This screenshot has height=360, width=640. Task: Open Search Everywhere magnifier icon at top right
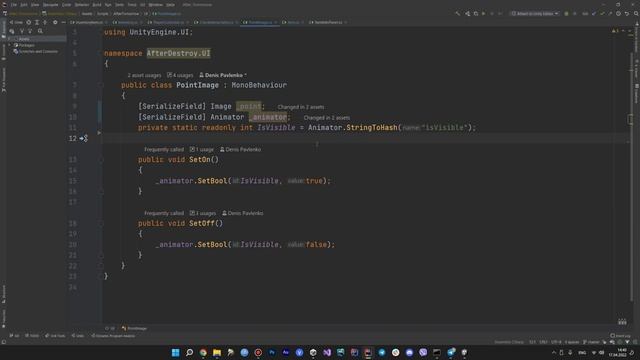tap(636, 13)
